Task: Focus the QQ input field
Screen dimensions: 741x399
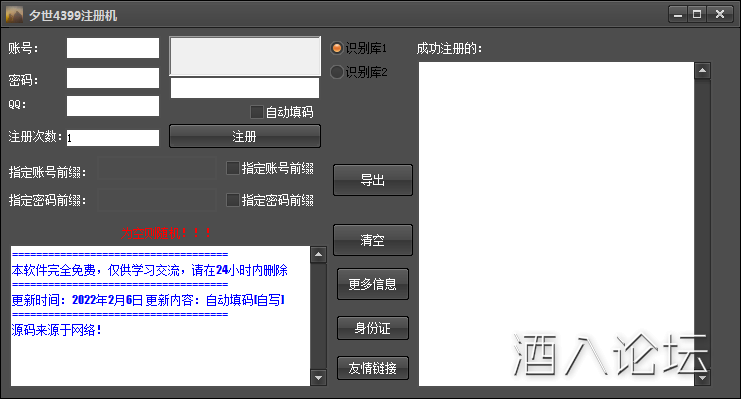Action: [x=113, y=106]
